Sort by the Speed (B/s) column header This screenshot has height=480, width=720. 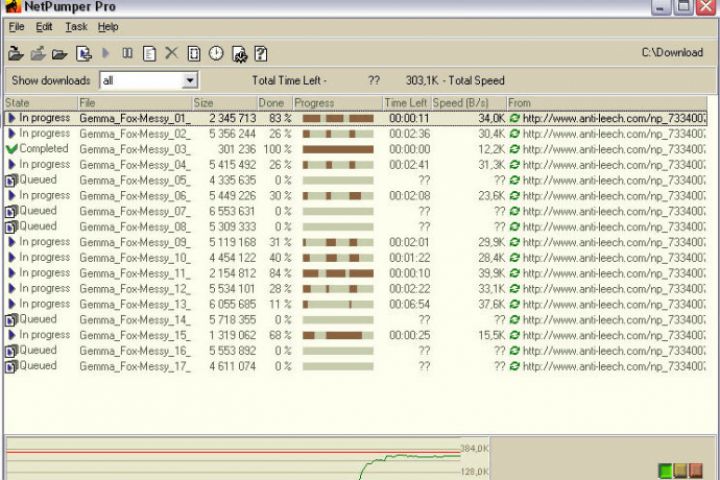point(469,103)
